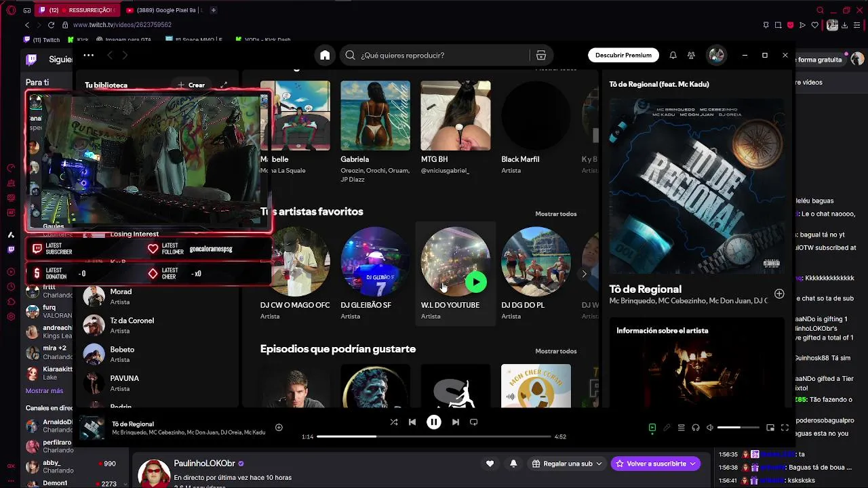Open Spotify notifications bell
This screenshot has height=488, width=868.
[673, 56]
